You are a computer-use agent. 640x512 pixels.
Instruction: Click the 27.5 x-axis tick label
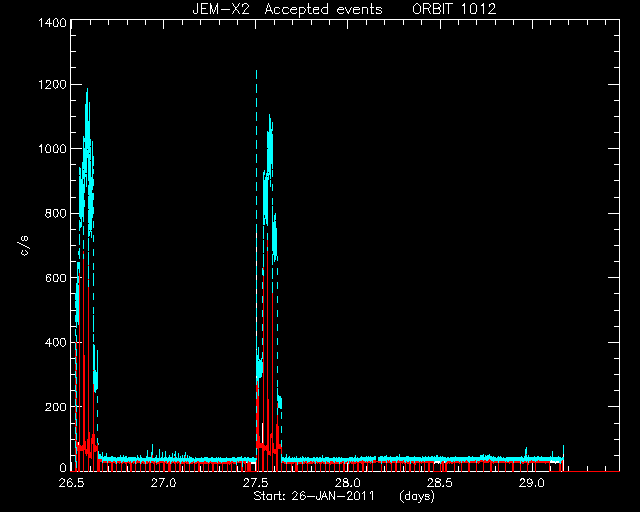(256, 483)
